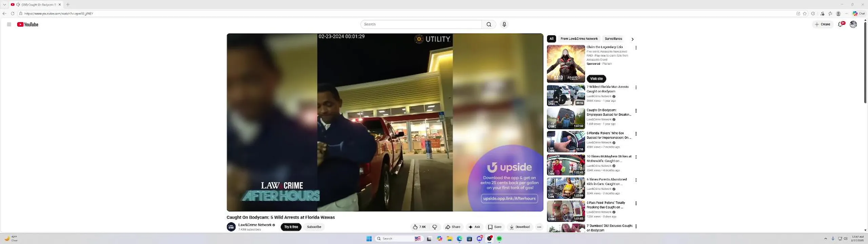This screenshot has width=868, height=244.
Task: Open options for 6 Times Parents Abandoned Kids
Action: tap(636, 180)
